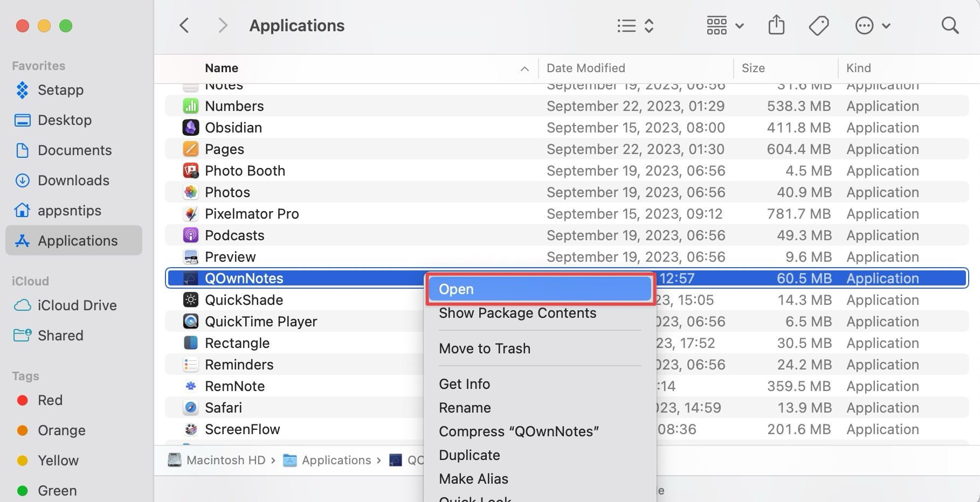Click the Edit Tags toolbar icon

click(818, 25)
